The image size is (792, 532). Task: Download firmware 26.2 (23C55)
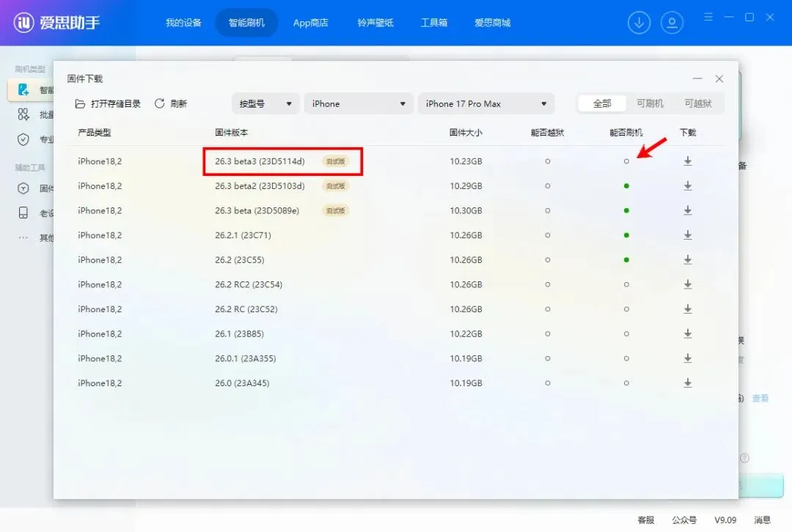[x=687, y=260]
